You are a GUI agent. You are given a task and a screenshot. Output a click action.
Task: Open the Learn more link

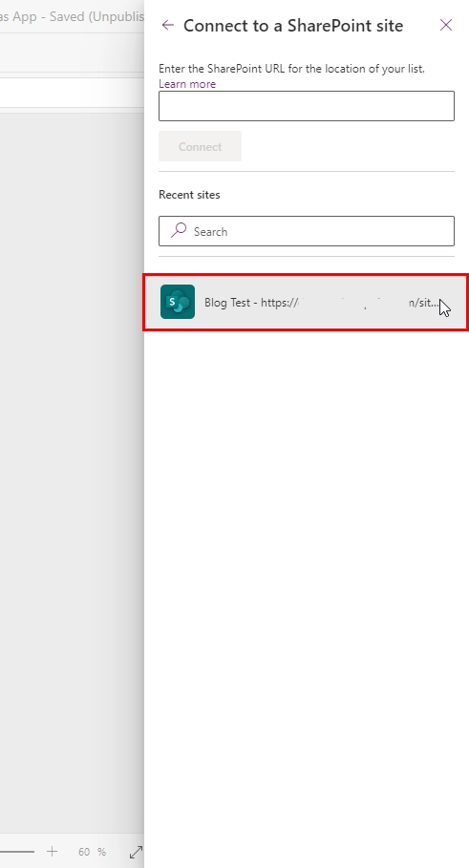coord(187,84)
